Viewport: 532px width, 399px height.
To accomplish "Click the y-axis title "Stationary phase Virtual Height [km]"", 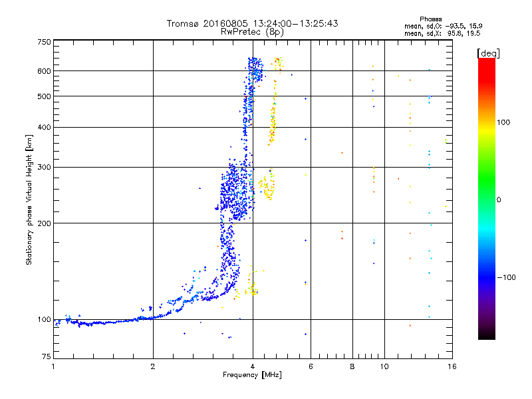I will 29,199.
